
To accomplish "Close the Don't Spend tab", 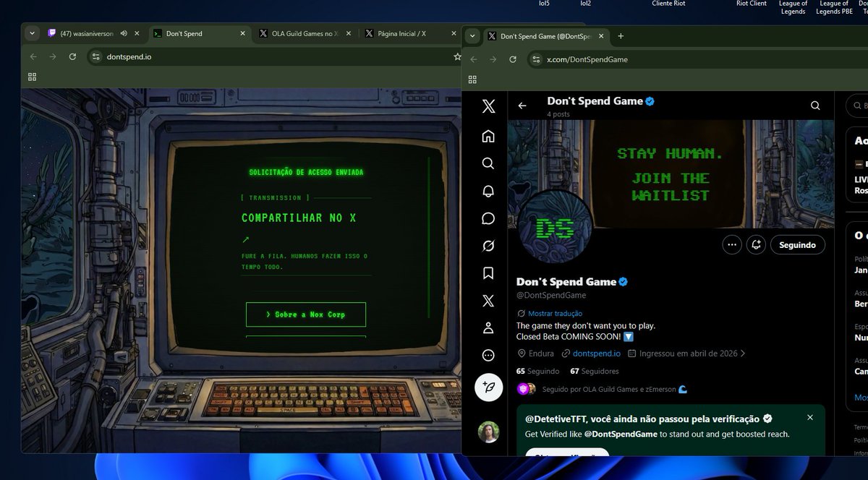I will tap(243, 33).
